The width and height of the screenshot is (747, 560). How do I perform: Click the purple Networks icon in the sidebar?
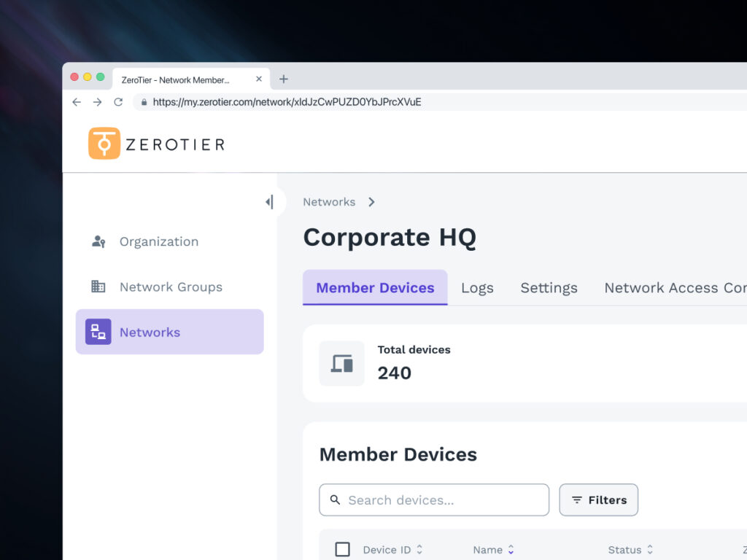tap(98, 332)
